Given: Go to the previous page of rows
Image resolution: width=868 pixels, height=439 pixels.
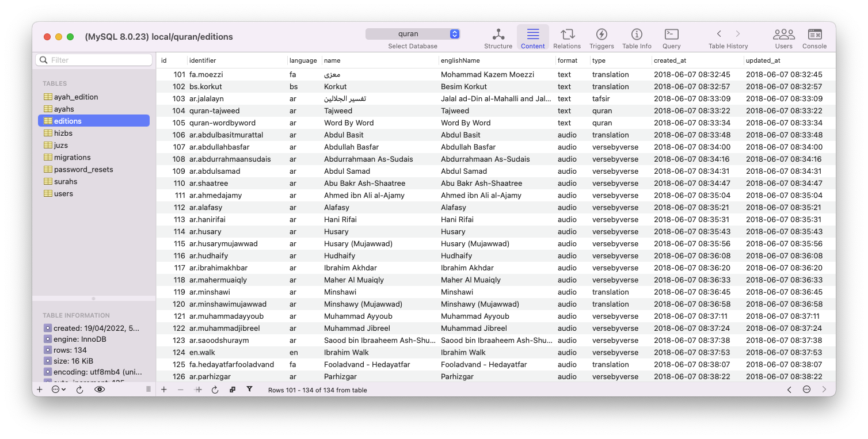Looking at the screenshot, I should 789,390.
